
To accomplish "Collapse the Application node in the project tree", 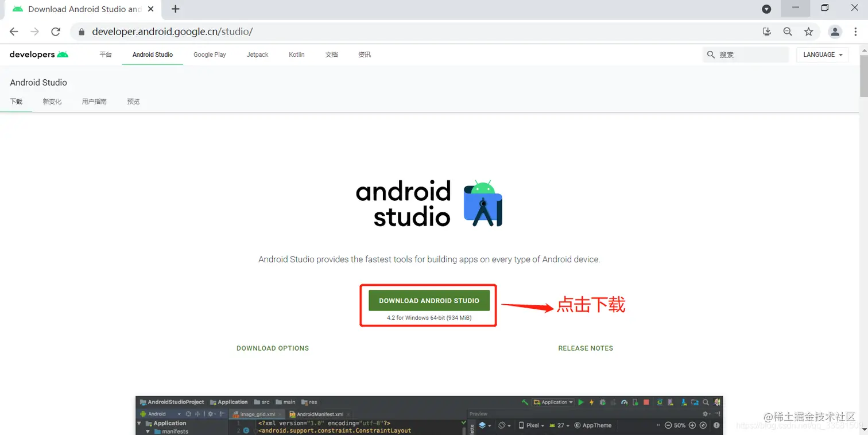I will [x=138, y=423].
